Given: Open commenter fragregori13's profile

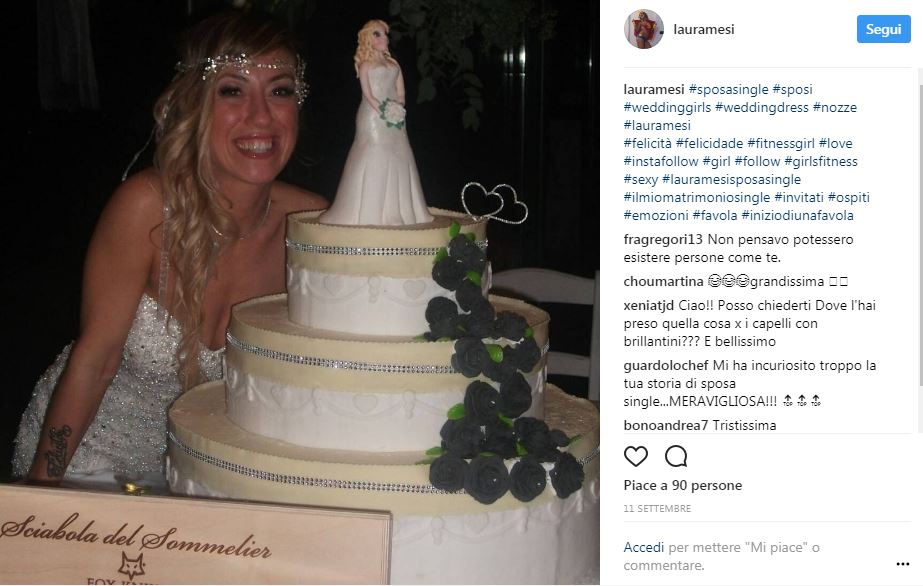Looking at the screenshot, I should point(663,239).
